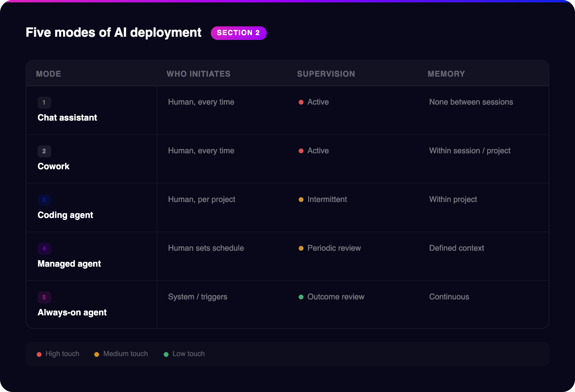Click 'Active' supervision text in Cowork row
The image size is (575, 392).
[x=318, y=151]
